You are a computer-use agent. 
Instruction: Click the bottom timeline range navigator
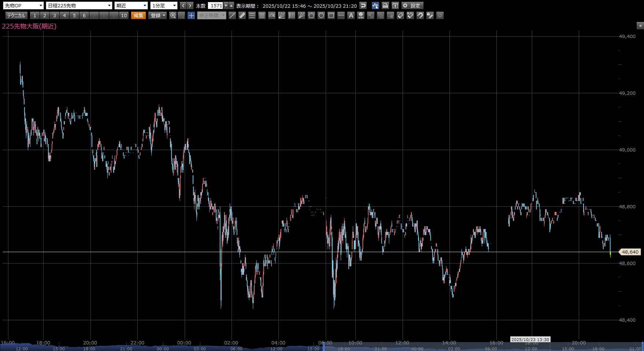[x=322, y=348]
